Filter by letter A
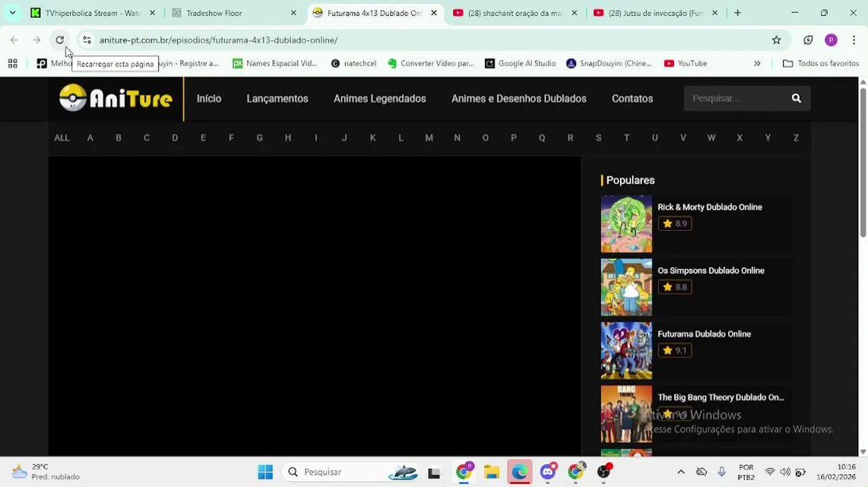 (90, 138)
